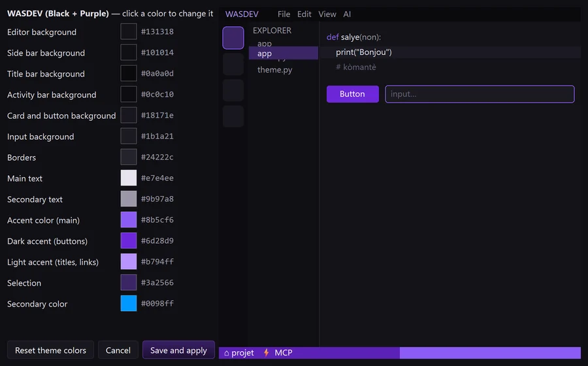
Task: Click the Secondary color blue swatch
Action: [128, 303]
